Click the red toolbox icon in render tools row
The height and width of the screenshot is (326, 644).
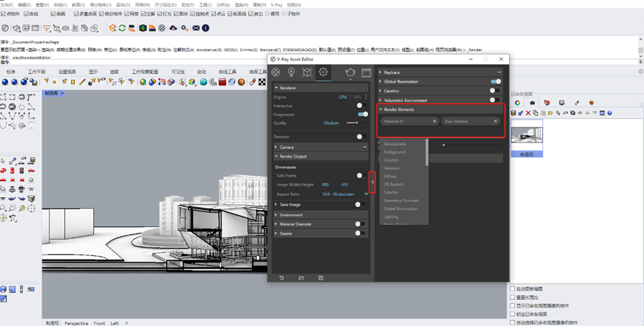(222, 82)
